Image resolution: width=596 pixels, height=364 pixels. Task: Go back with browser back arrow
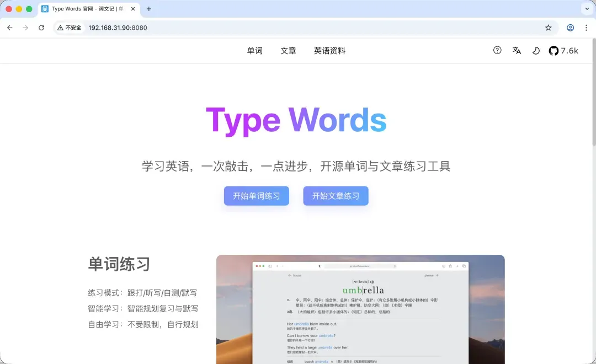pyautogui.click(x=10, y=28)
